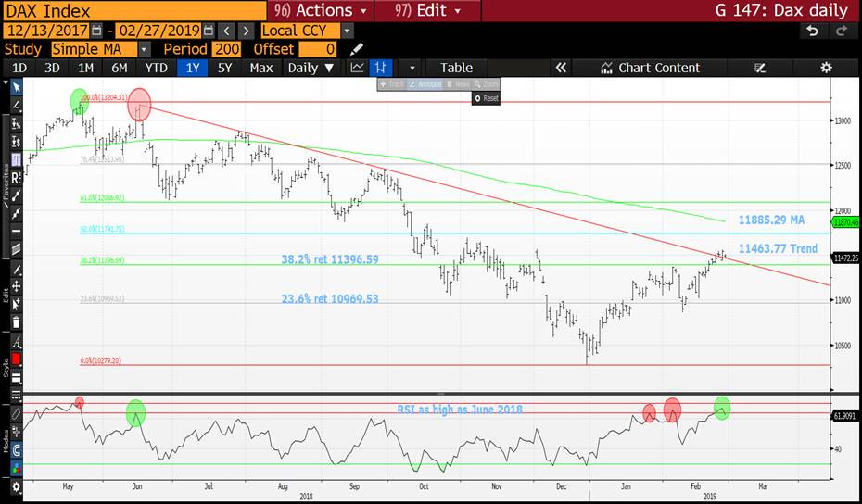This screenshot has width=862, height=504.
Task: Select the highlighted Fibonacci retracement tool
Action: [17, 160]
